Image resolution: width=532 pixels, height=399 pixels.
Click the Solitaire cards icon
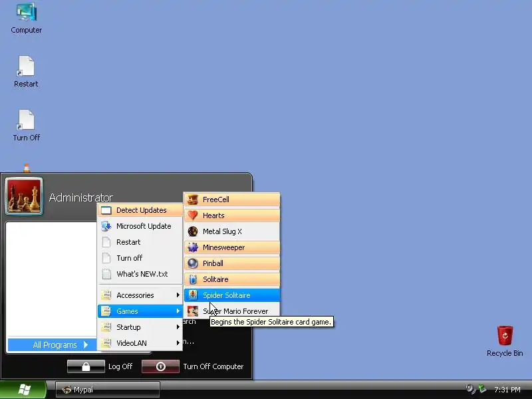(x=193, y=279)
